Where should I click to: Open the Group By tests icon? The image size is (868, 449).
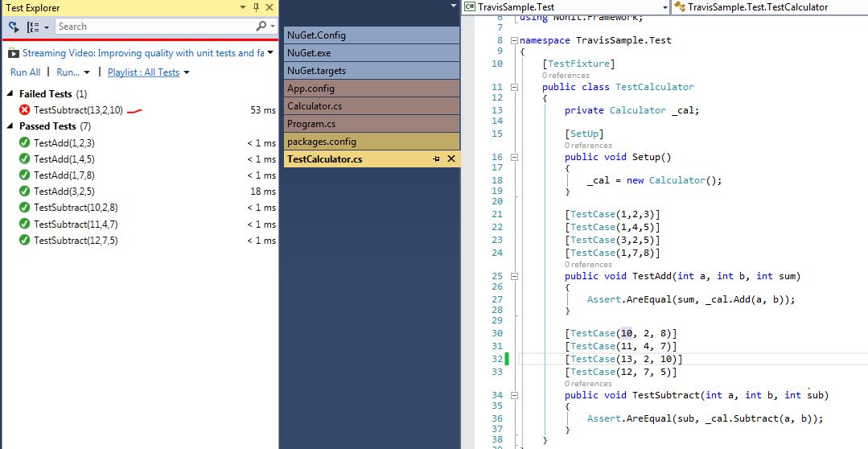tap(37, 27)
